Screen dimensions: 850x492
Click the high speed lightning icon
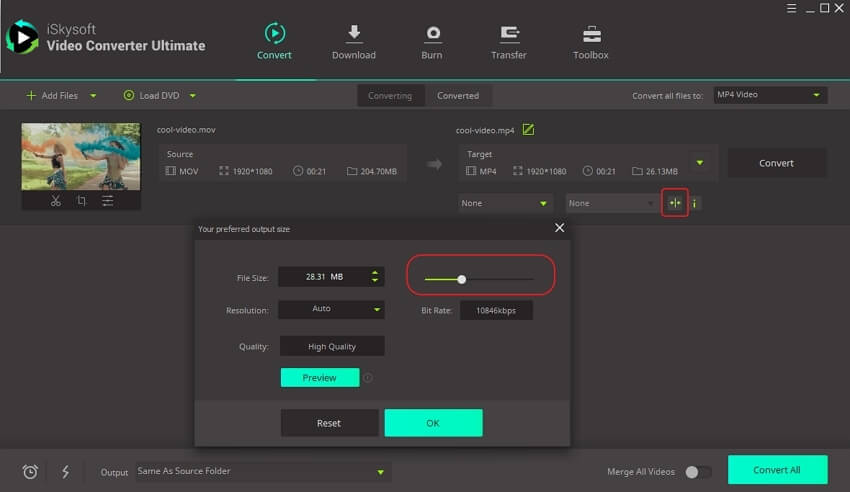65,472
